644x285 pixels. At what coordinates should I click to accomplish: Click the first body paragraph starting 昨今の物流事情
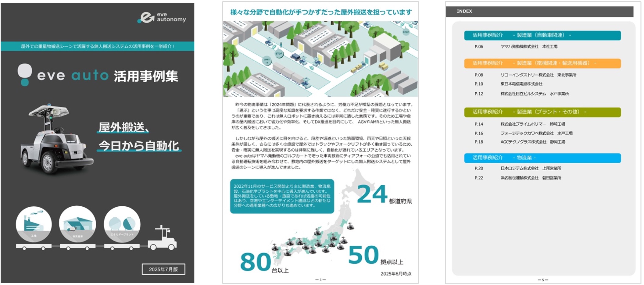point(322,116)
